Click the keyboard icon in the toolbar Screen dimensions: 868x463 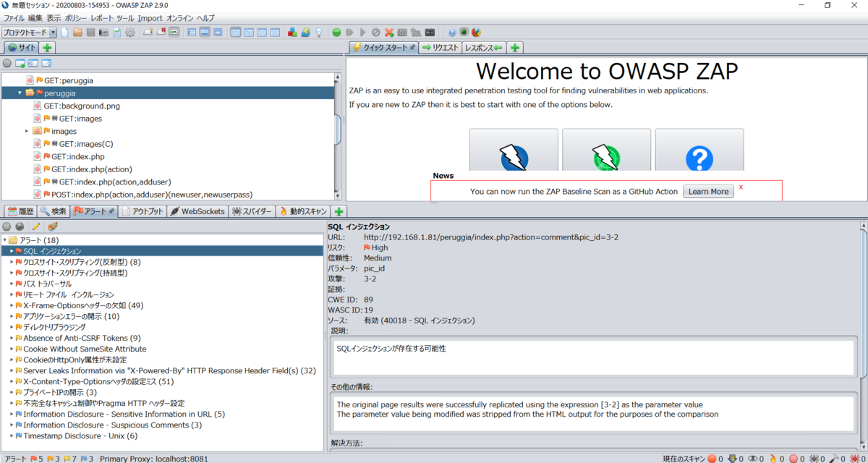tap(402, 33)
